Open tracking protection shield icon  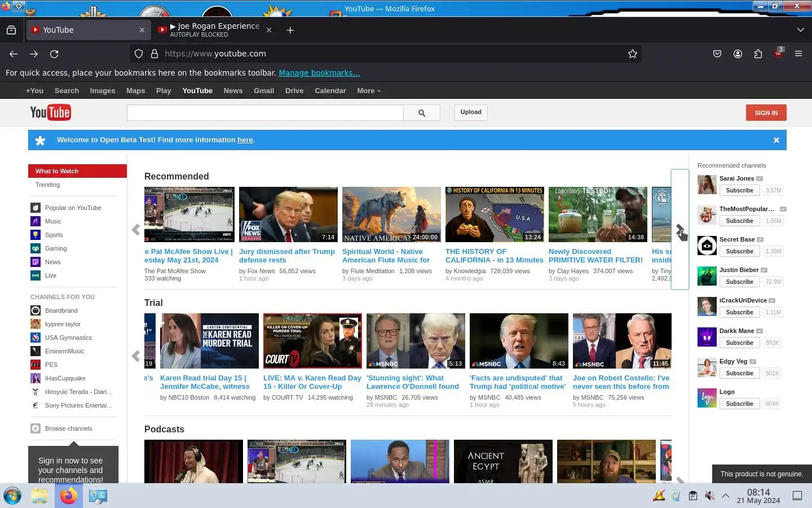[x=139, y=54]
